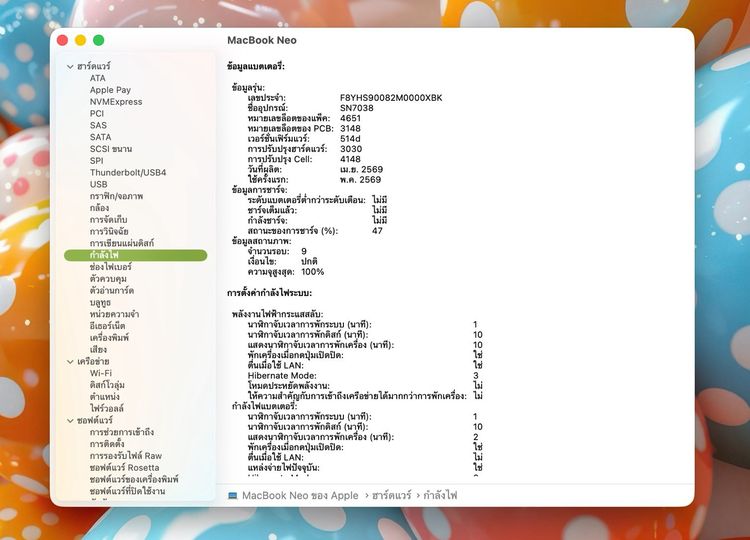
Task: Select การวินิจฉัย sidebar item
Action: (x=109, y=231)
